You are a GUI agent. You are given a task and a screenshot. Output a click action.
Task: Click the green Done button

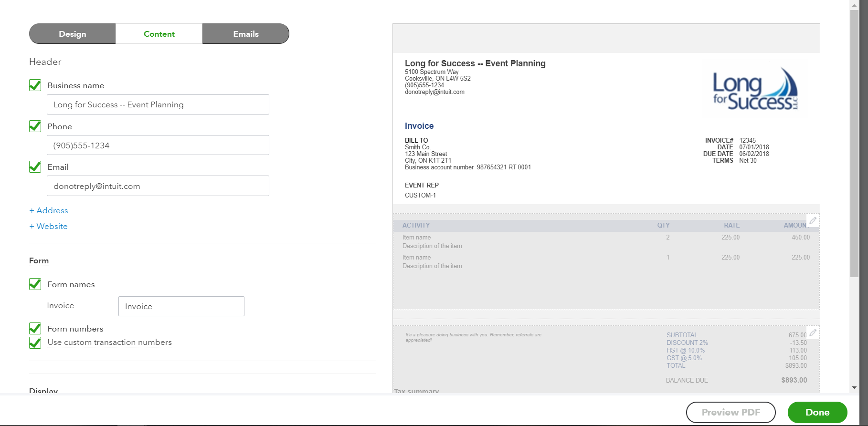[x=817, y=412]
